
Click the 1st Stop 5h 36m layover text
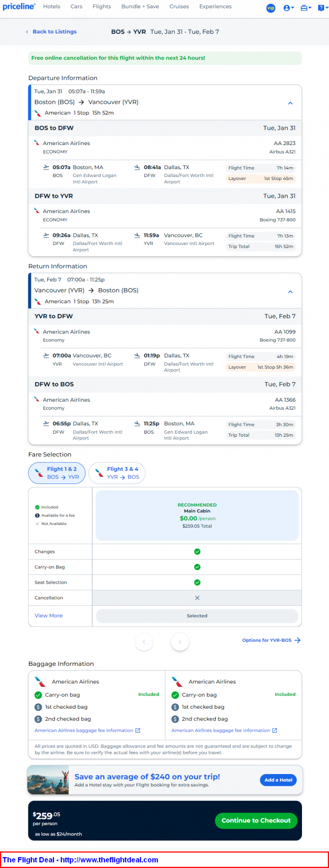click(275, 367)
